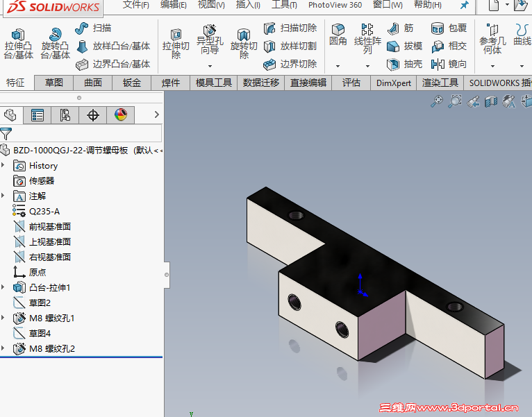The width and height of the screenshot is (532, 417).
Task: Expand the 凸台-拉伸1 feature node
Action: point(3,287)
